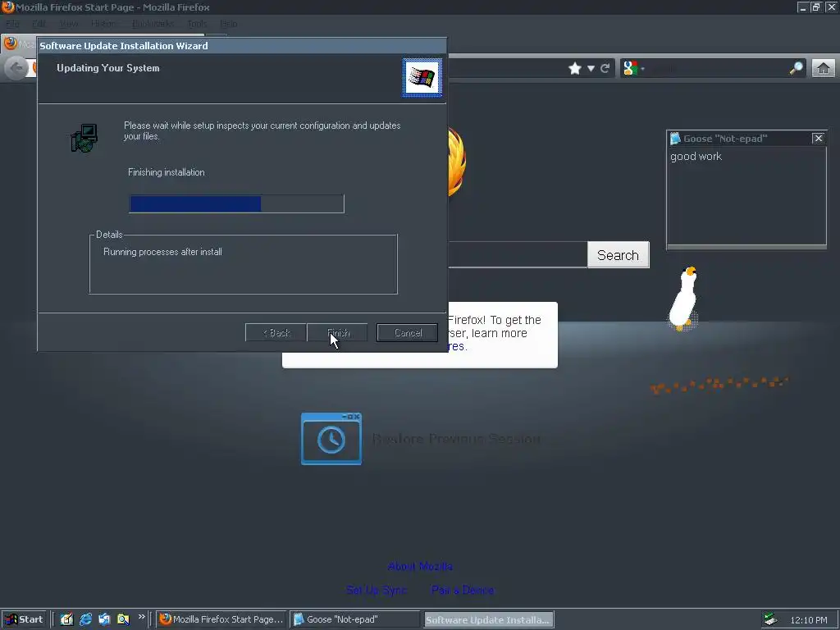Minimize the Firefox window
Screen dimensions: 840x630
click(x=802, y=7)
